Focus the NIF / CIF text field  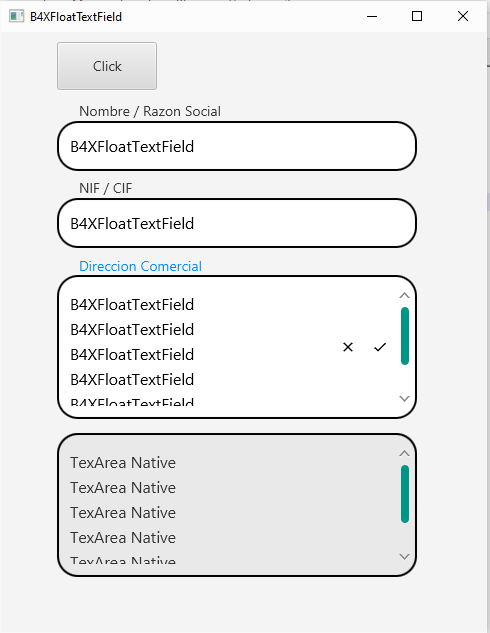click(x=237, y=223)
